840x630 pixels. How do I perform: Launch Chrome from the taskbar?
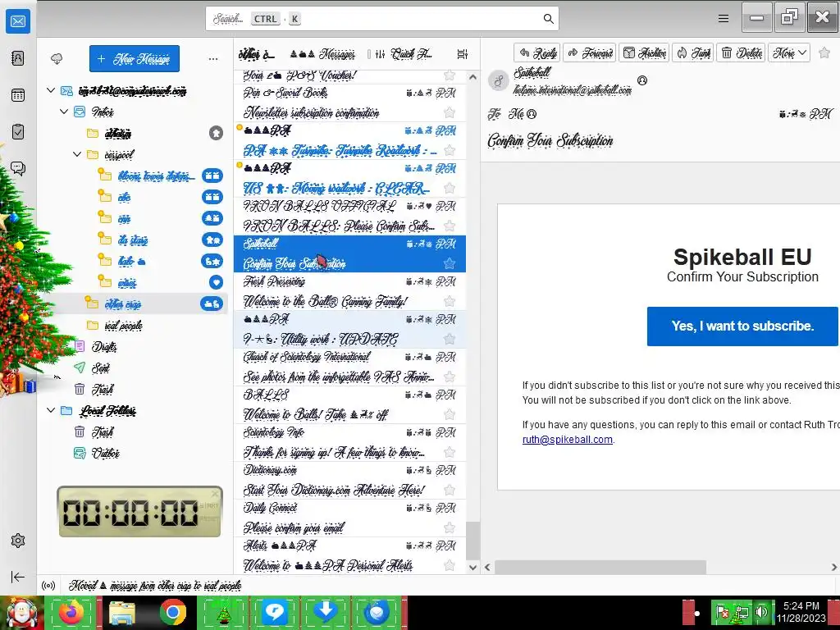172,612
